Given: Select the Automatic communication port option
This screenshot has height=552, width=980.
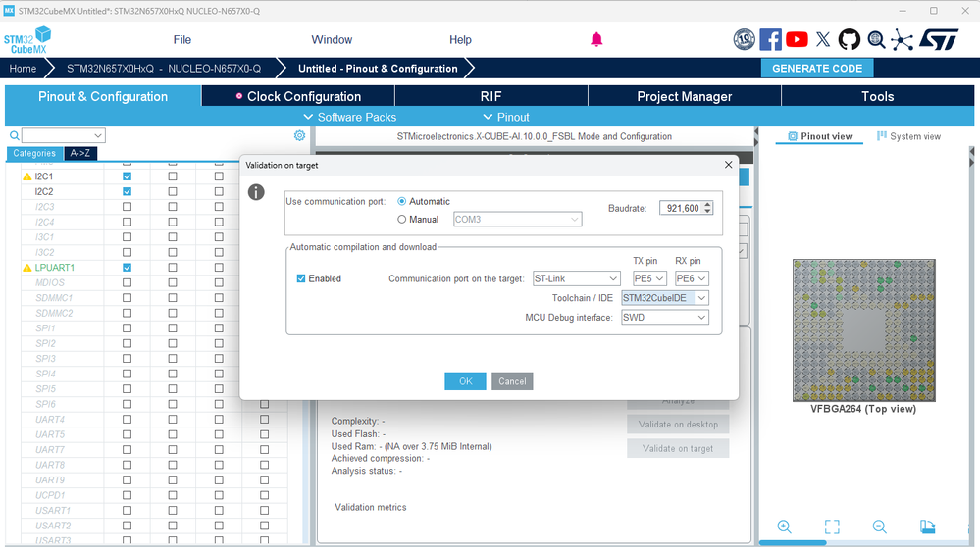Looking at the screenshot, I should pyautogui.click(x=402, y=201).
